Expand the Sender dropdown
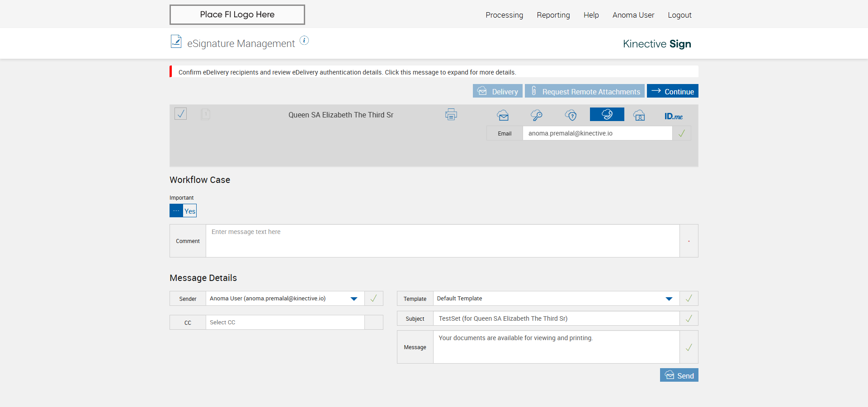The image size is (868, 407). click(354, 299)
